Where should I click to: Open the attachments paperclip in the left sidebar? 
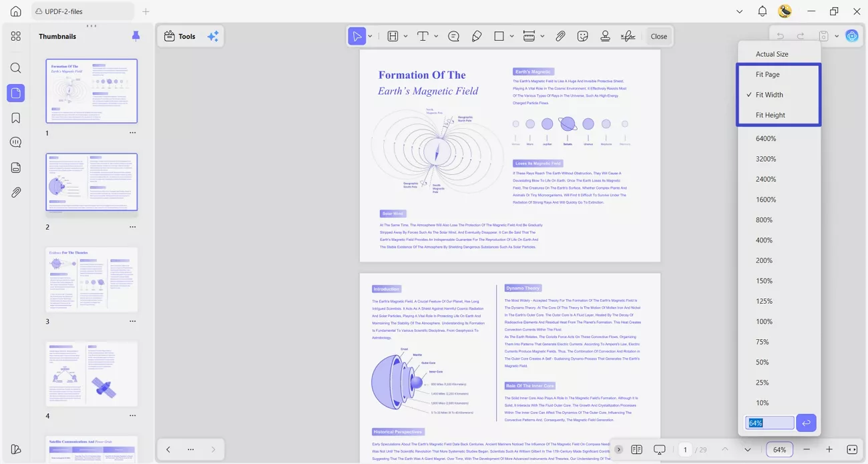(15, 192)
